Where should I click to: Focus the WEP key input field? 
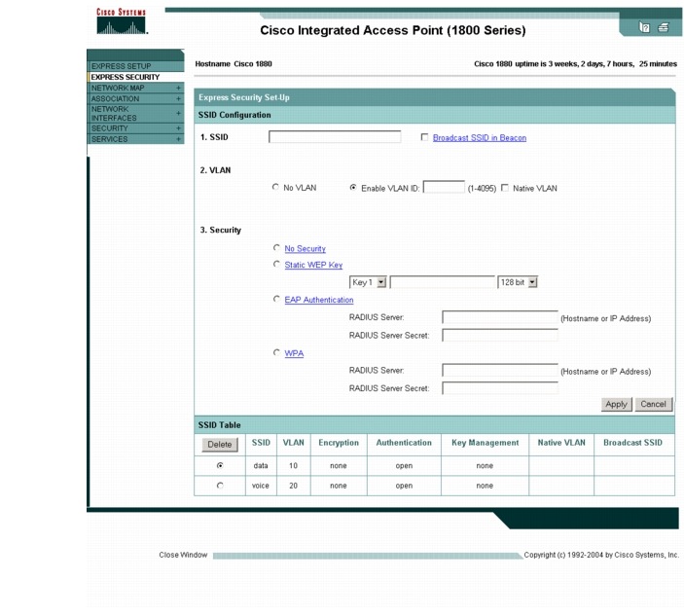pyautogui.click(x=442, y=282)
